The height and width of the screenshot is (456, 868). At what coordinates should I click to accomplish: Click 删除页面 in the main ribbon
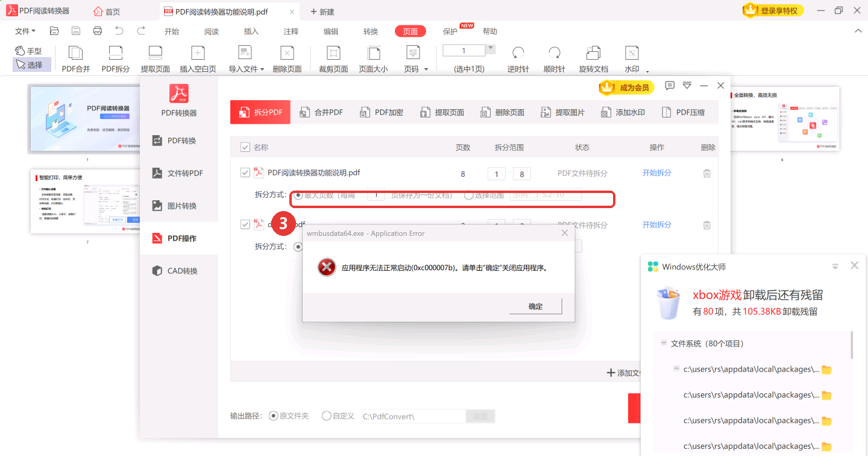(288, 59)
